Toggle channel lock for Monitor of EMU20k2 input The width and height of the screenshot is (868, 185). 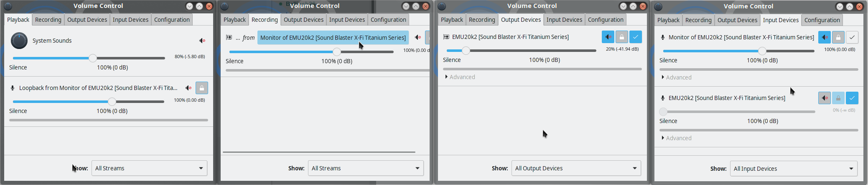pos(838,37)
